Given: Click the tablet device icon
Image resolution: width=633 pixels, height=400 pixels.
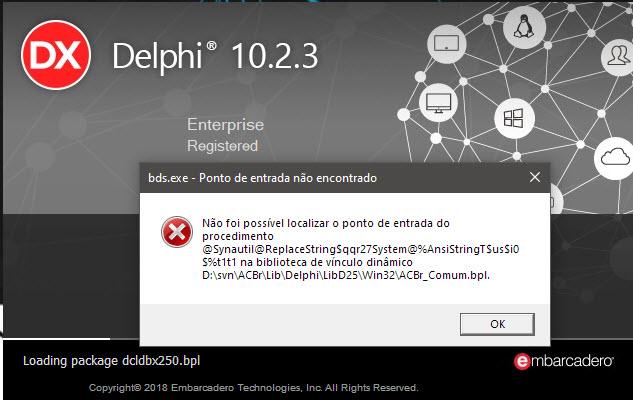Looking at the screenshot, I should [x=446, y=43].
